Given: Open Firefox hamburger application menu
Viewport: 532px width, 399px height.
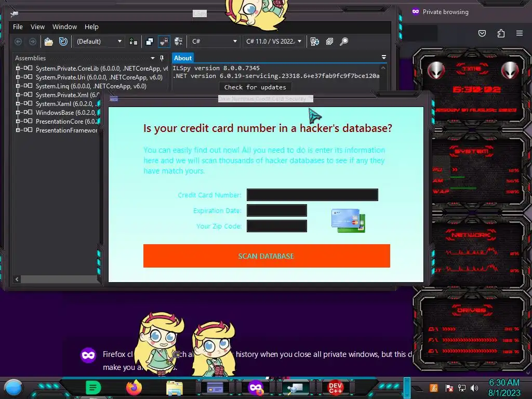Looking at the screenshot, I should [x=520, y=33].
